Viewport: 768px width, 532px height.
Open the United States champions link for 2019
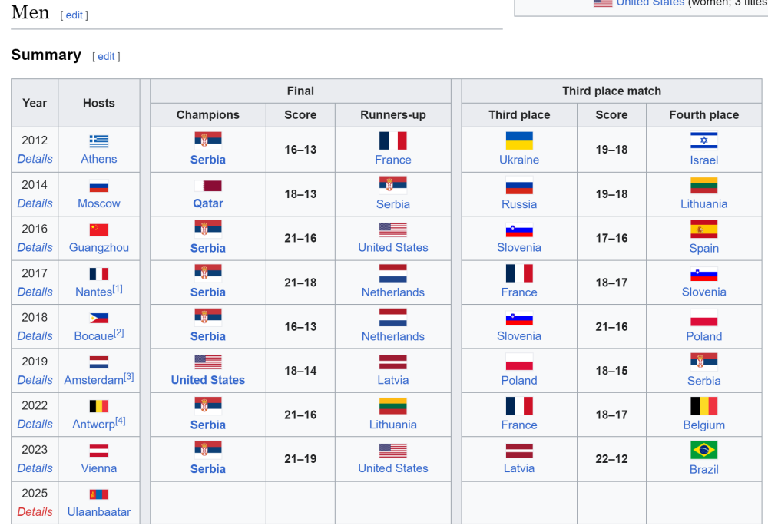pos(208,380)
